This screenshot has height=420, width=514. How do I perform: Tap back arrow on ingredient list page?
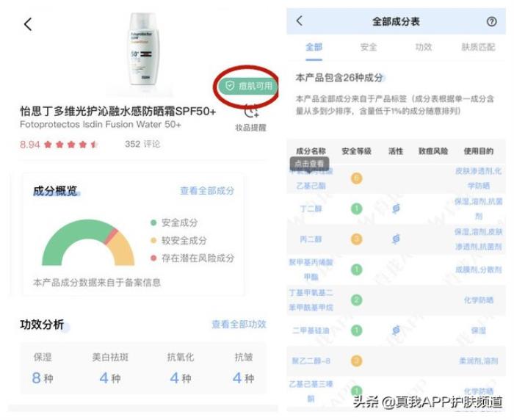click(x=299, y=21)
